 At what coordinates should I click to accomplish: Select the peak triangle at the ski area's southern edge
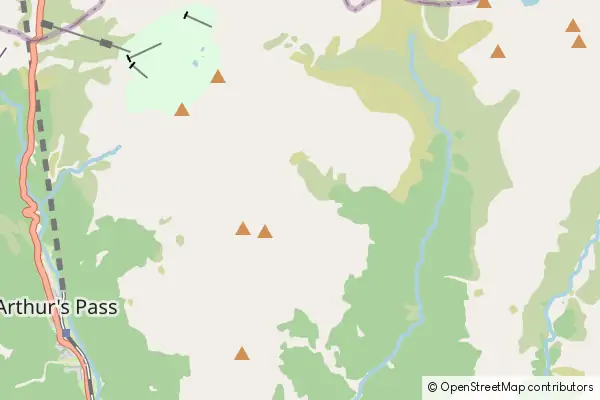pos(182,109)
